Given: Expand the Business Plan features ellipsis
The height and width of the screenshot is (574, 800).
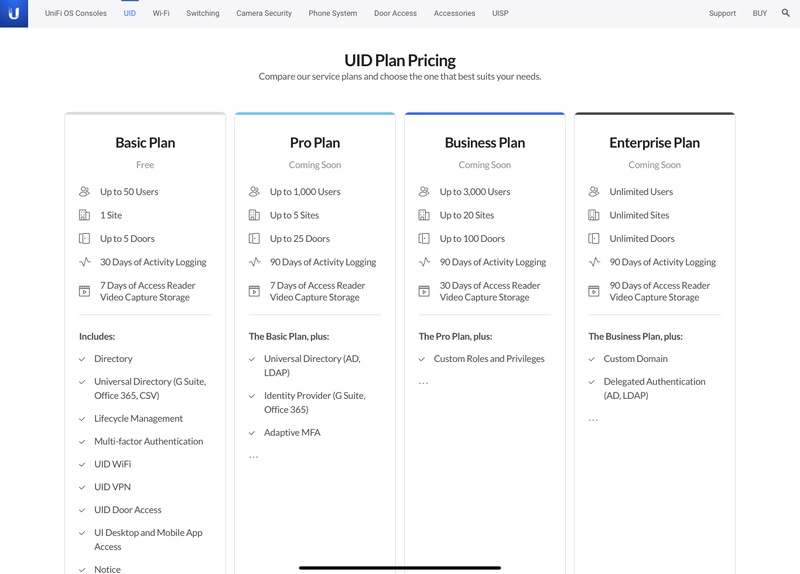Looking at the screenshot, I should click(x=424, y=382).
